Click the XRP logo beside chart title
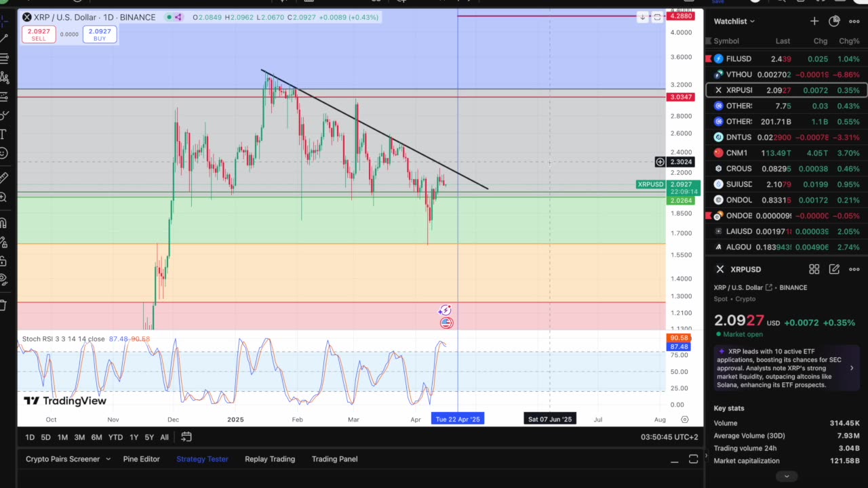 26,17
